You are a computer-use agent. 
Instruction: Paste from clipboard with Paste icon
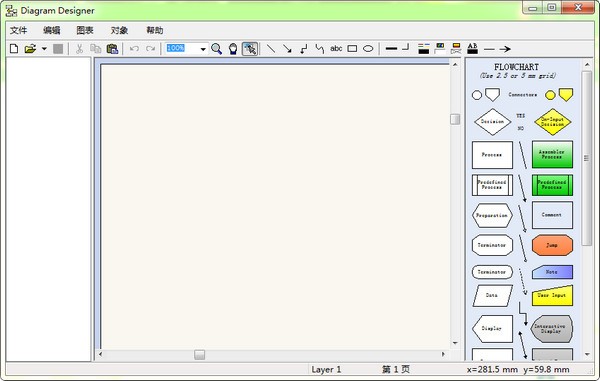pos(112,49)
